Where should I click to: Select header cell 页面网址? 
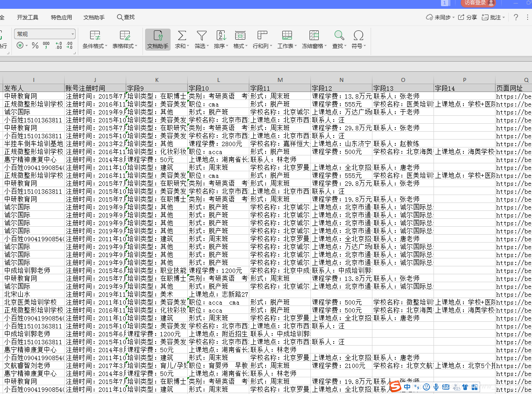[x=514, y=88]
